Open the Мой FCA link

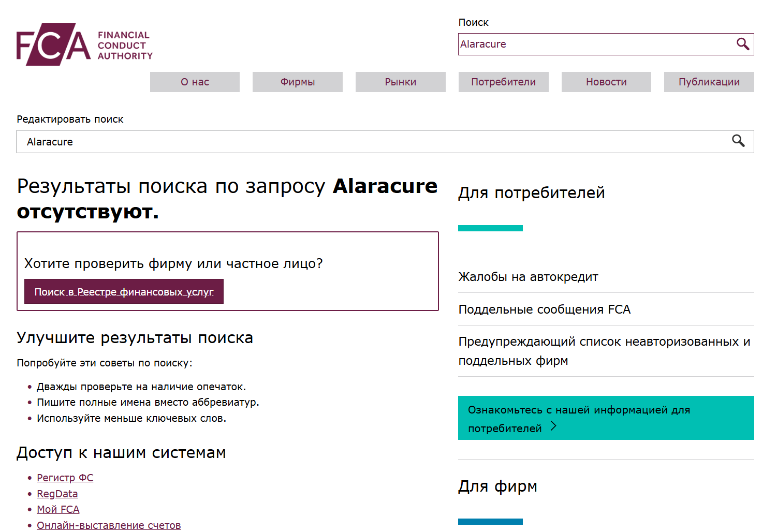[x=58, y=509]
